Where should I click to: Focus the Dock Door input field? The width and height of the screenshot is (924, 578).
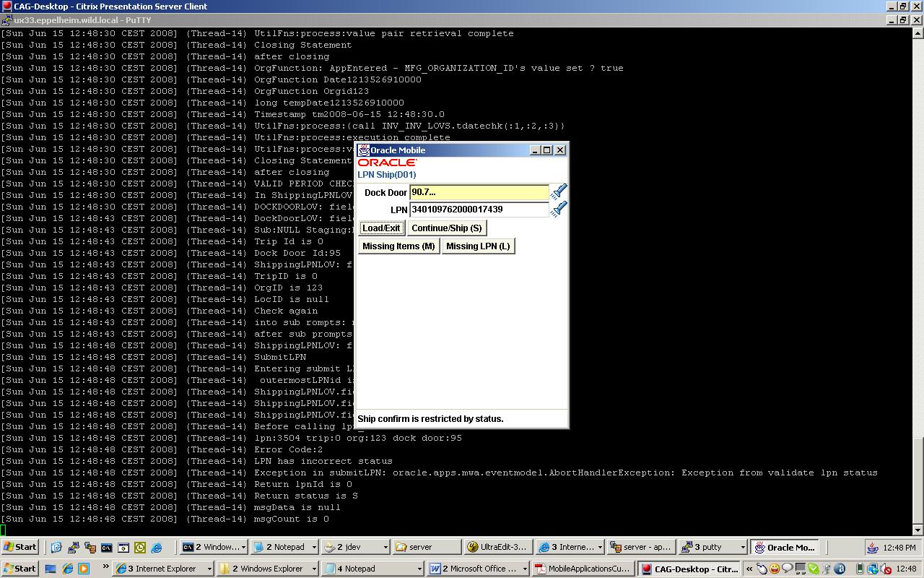(479, 192)
